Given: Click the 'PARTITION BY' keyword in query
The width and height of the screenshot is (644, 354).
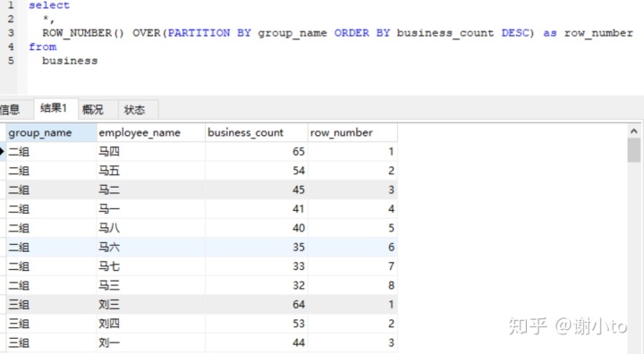Looking at the screenshot, I should coord(209,33).
